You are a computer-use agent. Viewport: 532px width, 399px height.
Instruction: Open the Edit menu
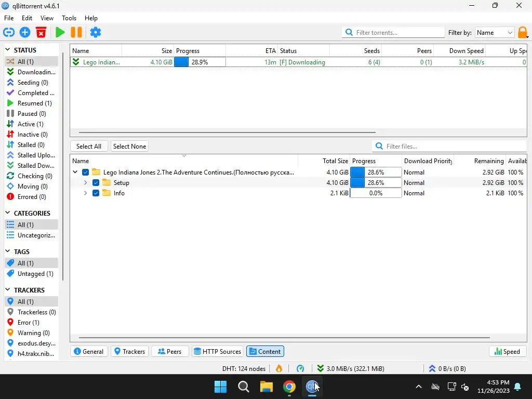tap(27, 18)
